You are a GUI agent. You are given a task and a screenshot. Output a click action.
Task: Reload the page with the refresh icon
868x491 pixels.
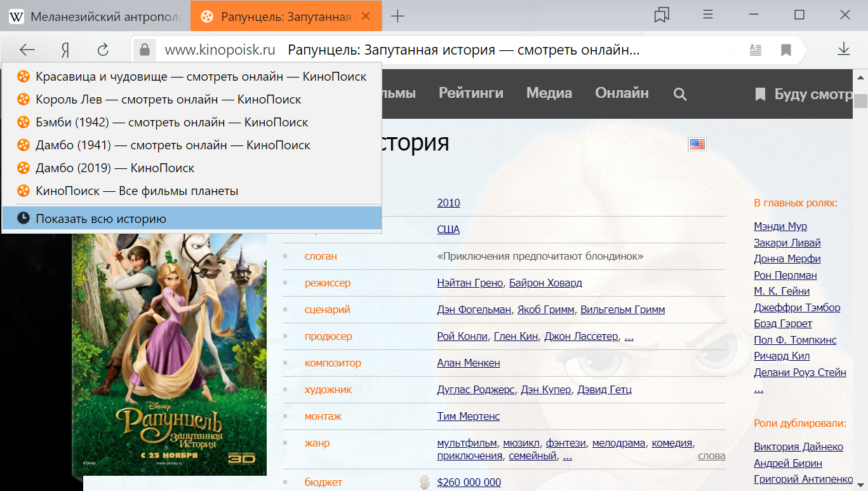102,50
